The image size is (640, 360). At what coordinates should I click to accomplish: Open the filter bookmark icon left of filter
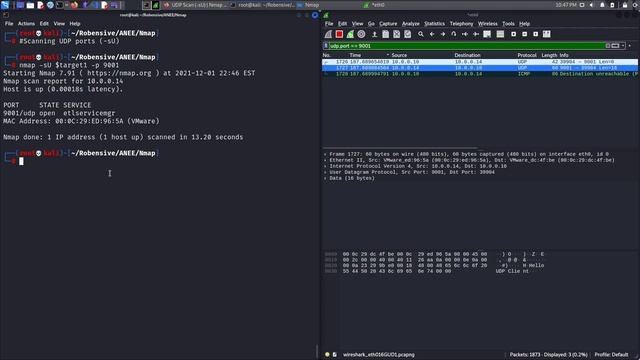click(326, 46)
